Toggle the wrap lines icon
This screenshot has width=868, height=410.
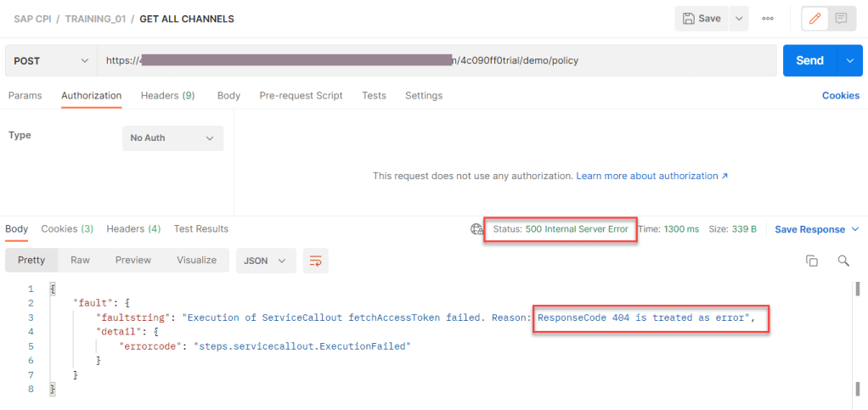(x=316, y=261)
